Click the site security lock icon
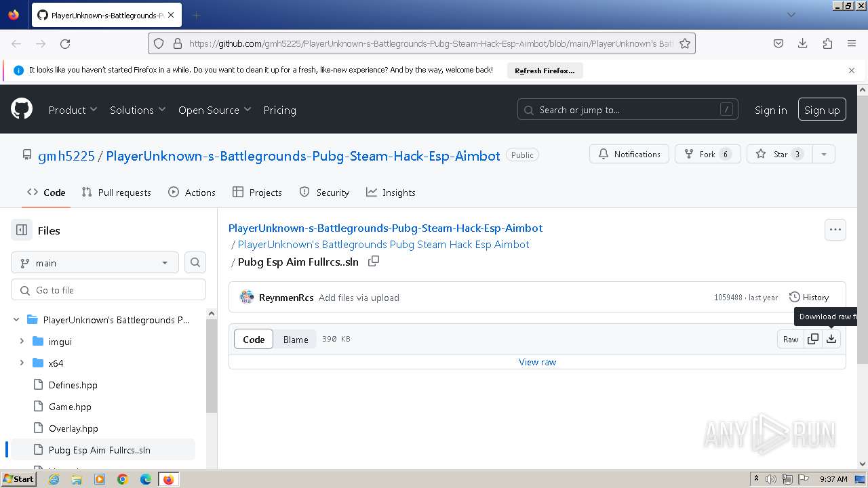This screenshot has height=488, width=868. pyautogui.click(x=178, y=43)
